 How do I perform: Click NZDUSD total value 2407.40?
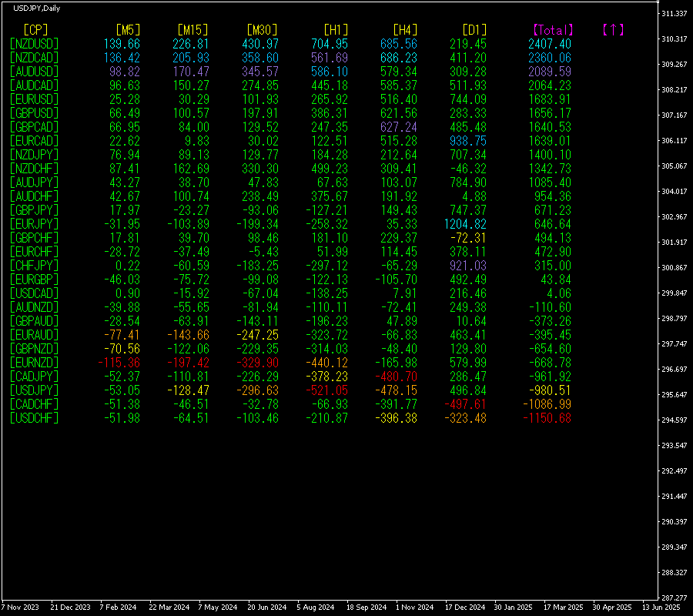(550, 44)
